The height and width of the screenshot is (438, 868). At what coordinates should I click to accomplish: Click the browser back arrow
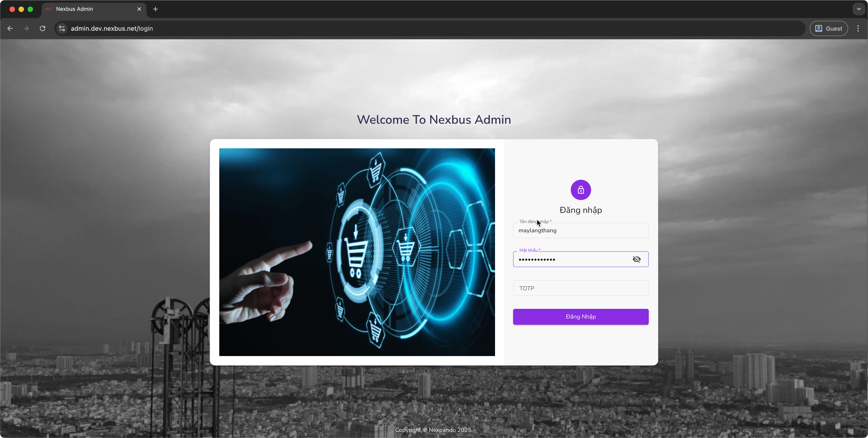(x=10, y=29)
